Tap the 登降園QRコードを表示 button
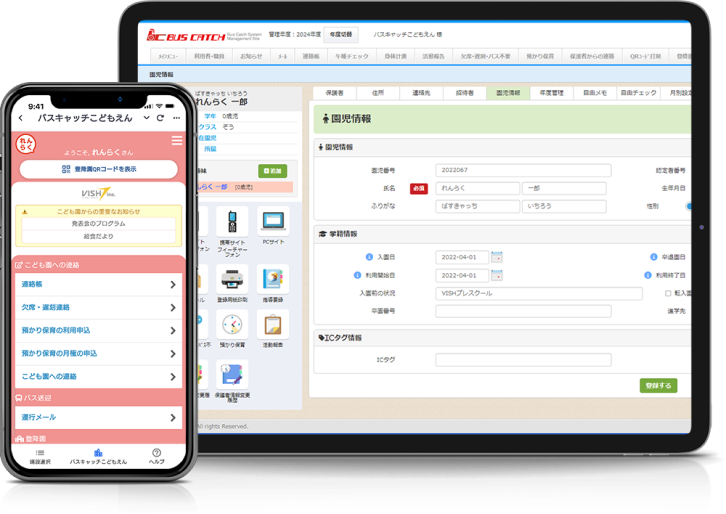The height and width of the screenshot is (514, 726). (x=98, y=170)
